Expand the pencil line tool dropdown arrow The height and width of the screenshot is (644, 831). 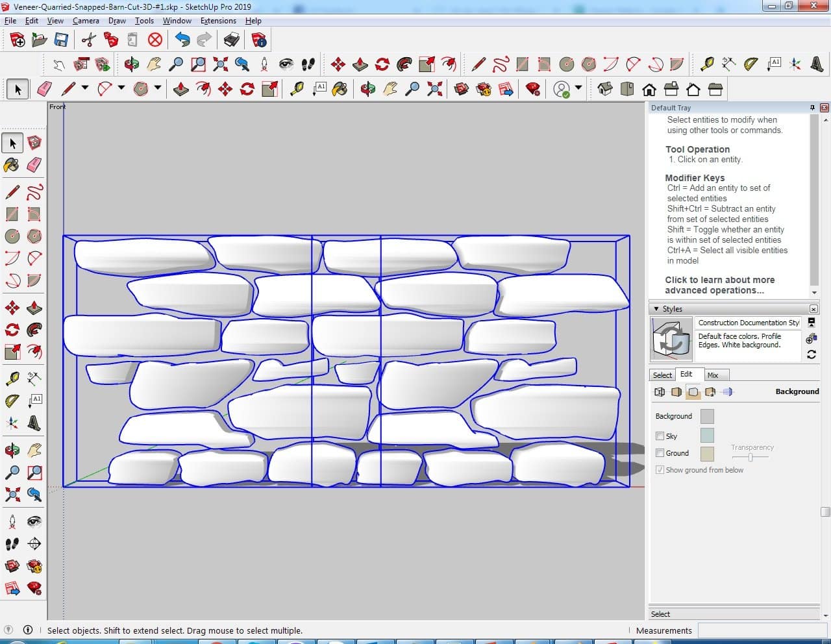click(x=84, y=88)
